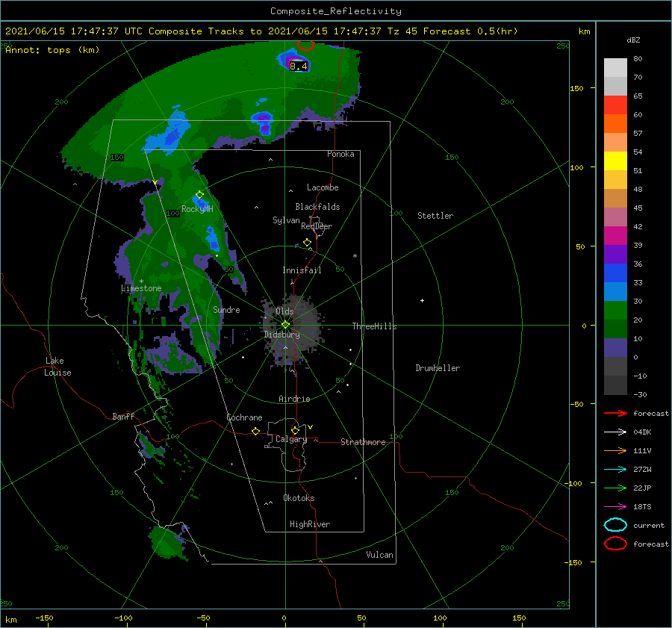Click the radar site diamond near Didsbury

285,325
